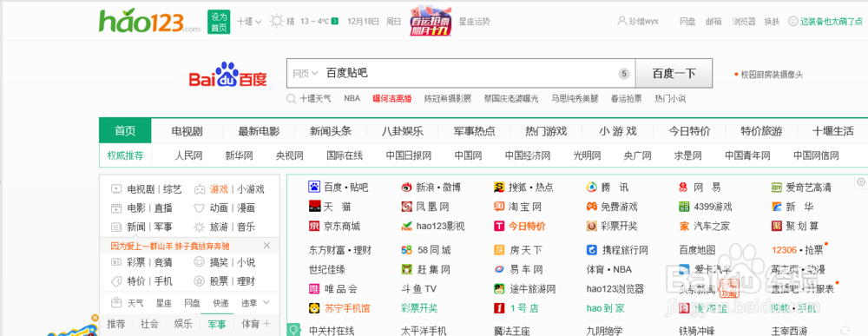Viewport: 868px width, 336px height.
Task: Open 斗鱼TV link
Action: 419,289
